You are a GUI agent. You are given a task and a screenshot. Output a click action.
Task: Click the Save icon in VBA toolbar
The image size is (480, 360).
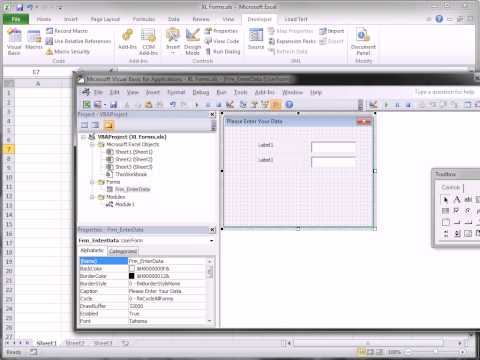(114, 105)
